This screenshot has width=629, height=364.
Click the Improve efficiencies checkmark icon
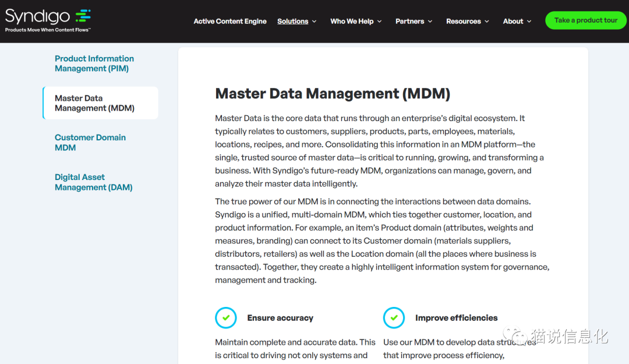[394, 318]
